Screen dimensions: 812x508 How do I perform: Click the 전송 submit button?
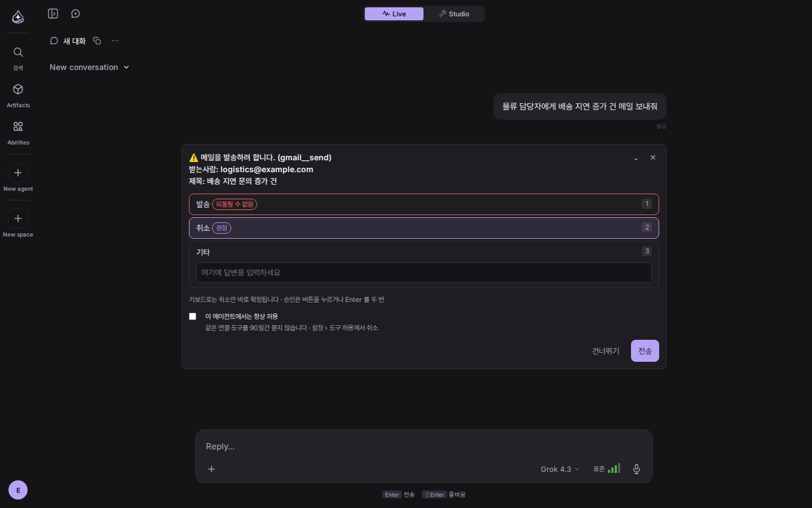click(645, 351)
